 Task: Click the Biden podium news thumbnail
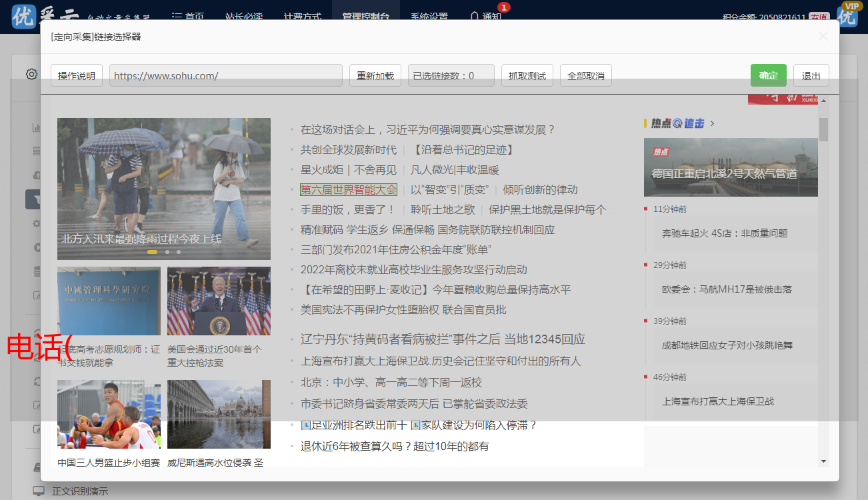click(219, 301)
